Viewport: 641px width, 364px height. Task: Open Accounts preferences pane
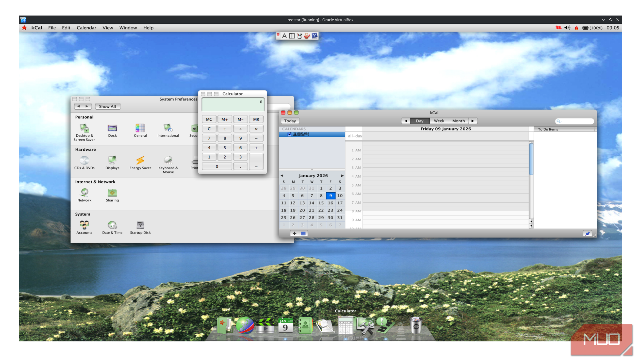(x=84, y=227)
